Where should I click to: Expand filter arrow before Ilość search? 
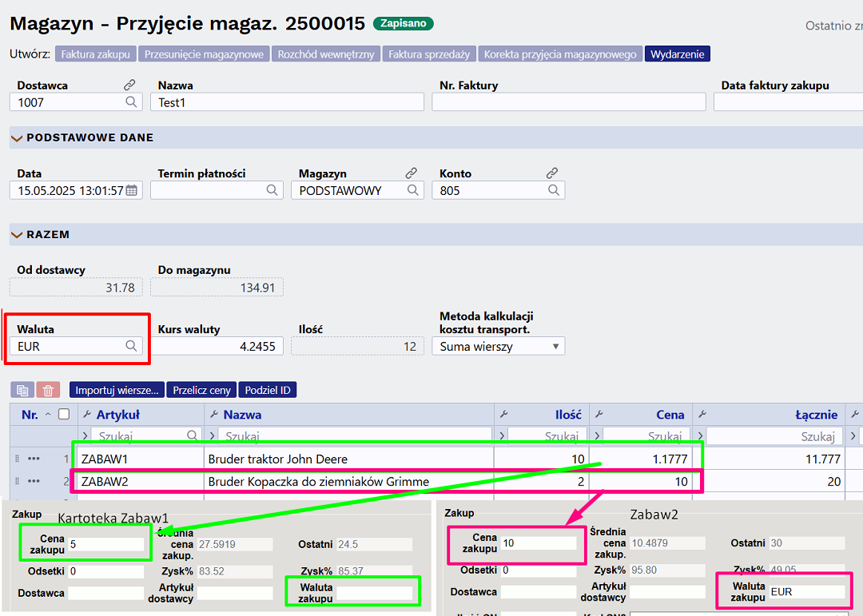pos(502,436)
